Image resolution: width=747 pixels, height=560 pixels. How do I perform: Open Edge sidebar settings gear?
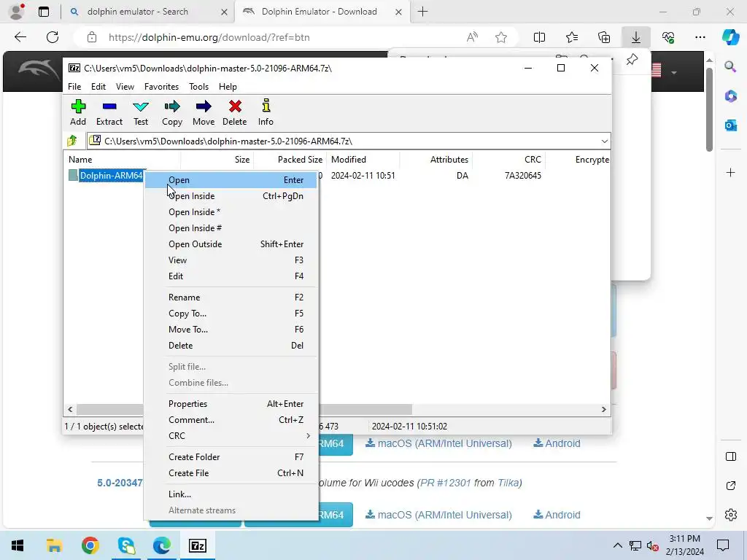[x=730, y=515]
